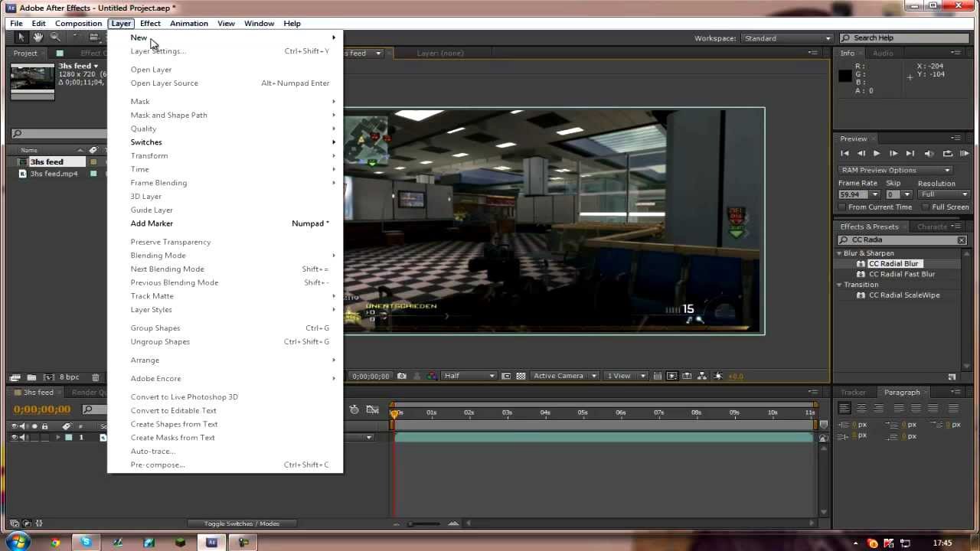The width and height of the screenshot is (980, 551).
Task: Open Switches submenu in Layer menu
Action: point(226,142)
